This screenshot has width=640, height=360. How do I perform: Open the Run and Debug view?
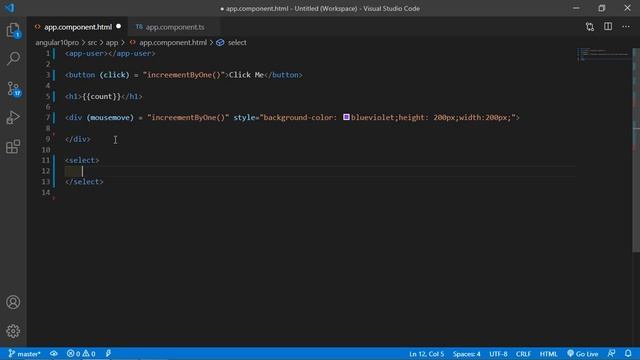click(x=13, y=118)
